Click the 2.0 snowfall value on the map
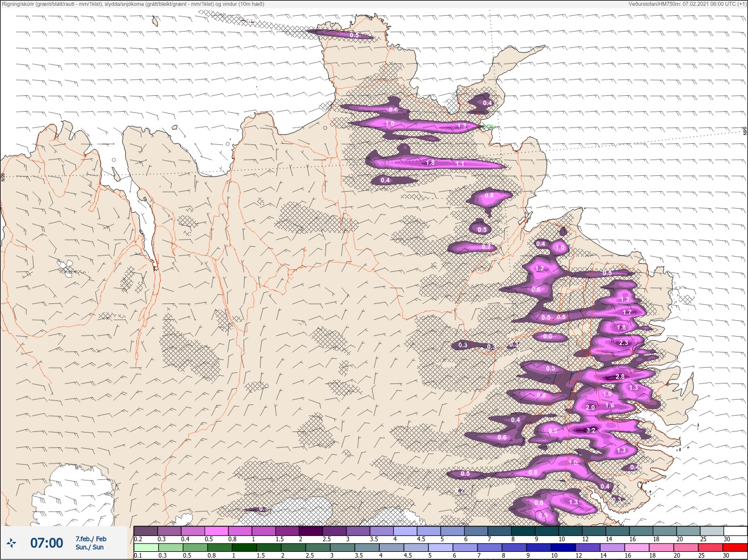 pos(590,407)
